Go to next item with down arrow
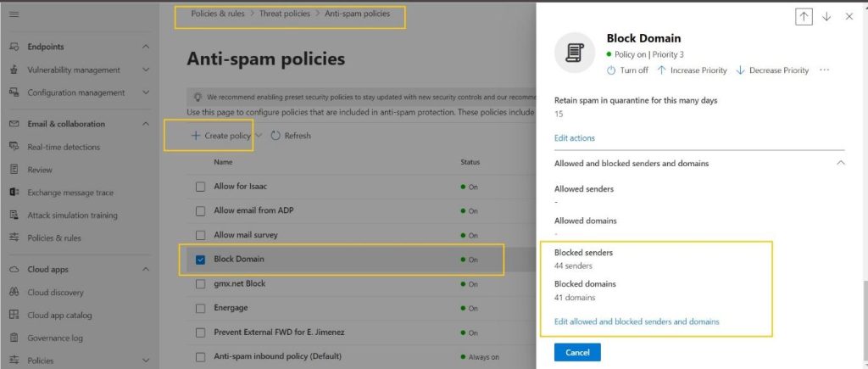The width and height of the screenshot is (868, 369). click(826, 16)
